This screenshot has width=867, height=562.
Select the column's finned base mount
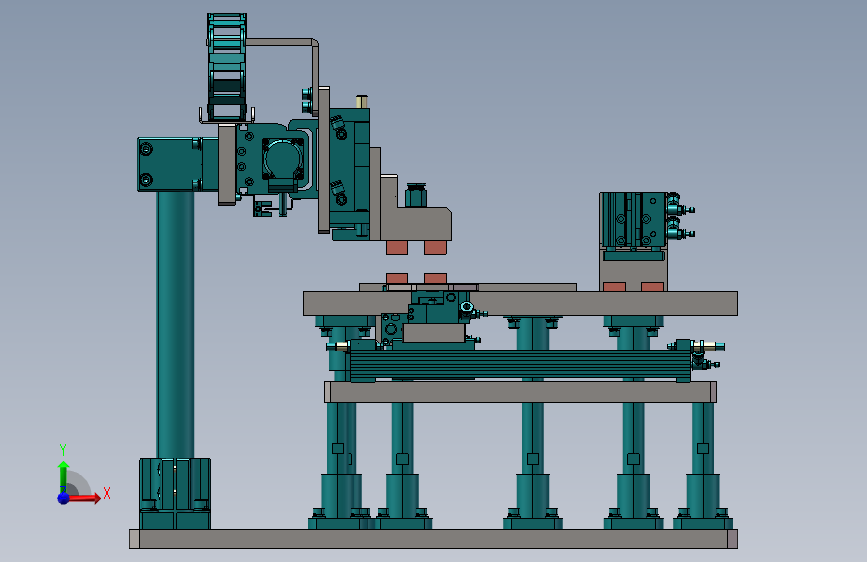pyautogui.click(x=175, y=493)
